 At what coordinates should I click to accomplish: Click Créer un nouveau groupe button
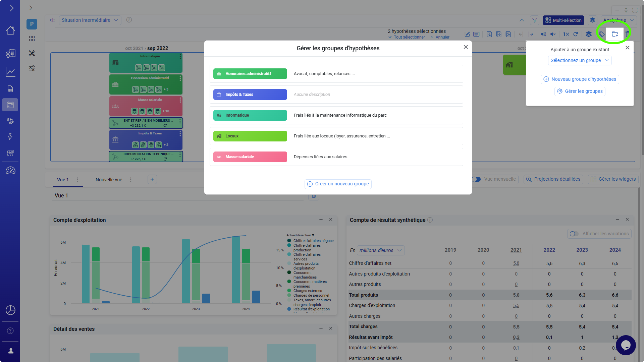(x=338, y=184)
